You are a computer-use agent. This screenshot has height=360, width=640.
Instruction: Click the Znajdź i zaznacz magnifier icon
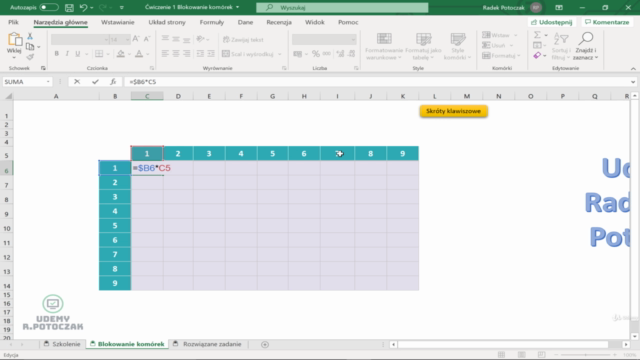(586, 38)
